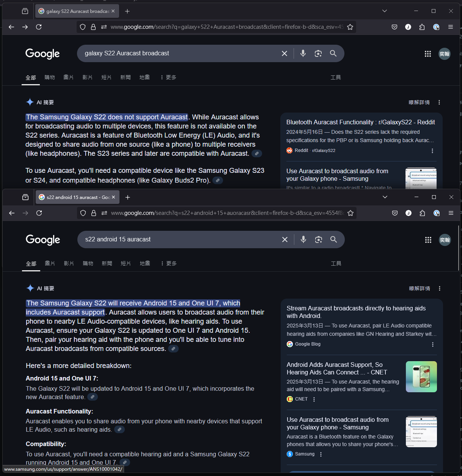
Task: Reload page in bottom Firefox window
Action: (x=39, y=213)
